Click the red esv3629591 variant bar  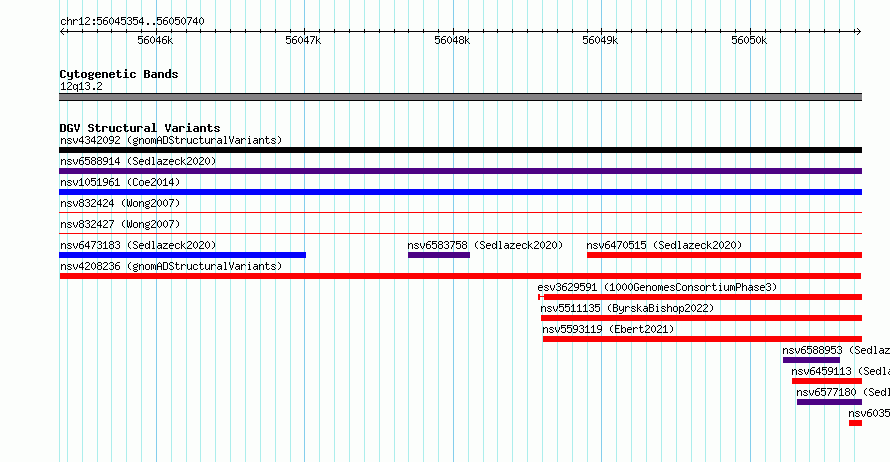pyautogui.click(x=700, y=297)
